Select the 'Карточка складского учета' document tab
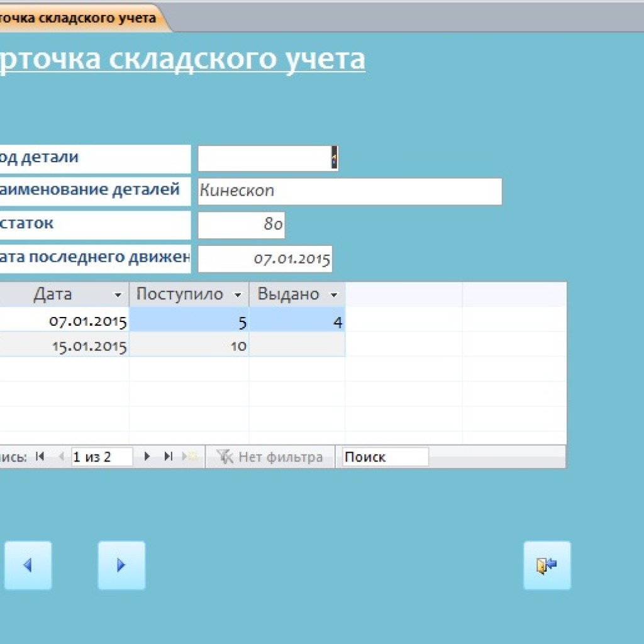 coord(79,18)
